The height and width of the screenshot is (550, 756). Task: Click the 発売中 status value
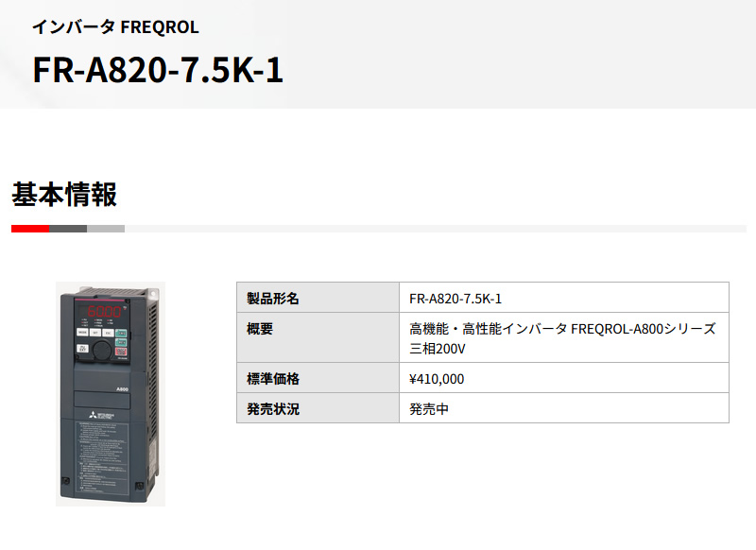point(429,409)
